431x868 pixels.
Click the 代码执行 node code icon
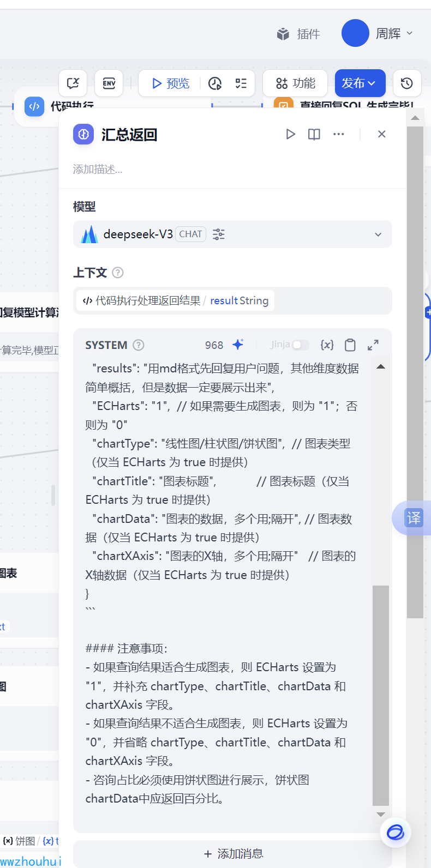coord(34,106)
